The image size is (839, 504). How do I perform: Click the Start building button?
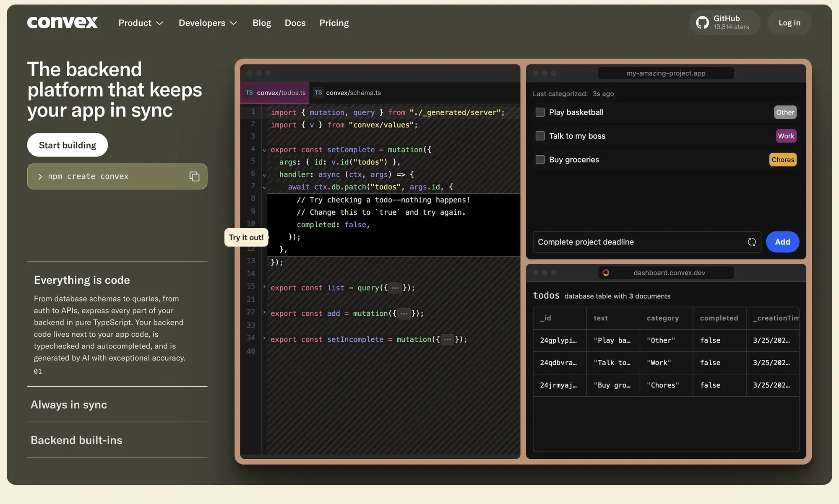(68, 145)
